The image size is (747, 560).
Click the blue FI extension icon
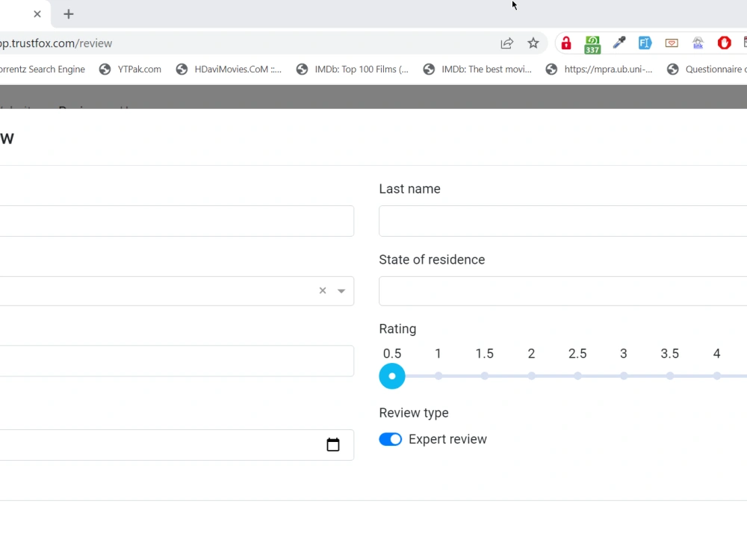(645, 43)
